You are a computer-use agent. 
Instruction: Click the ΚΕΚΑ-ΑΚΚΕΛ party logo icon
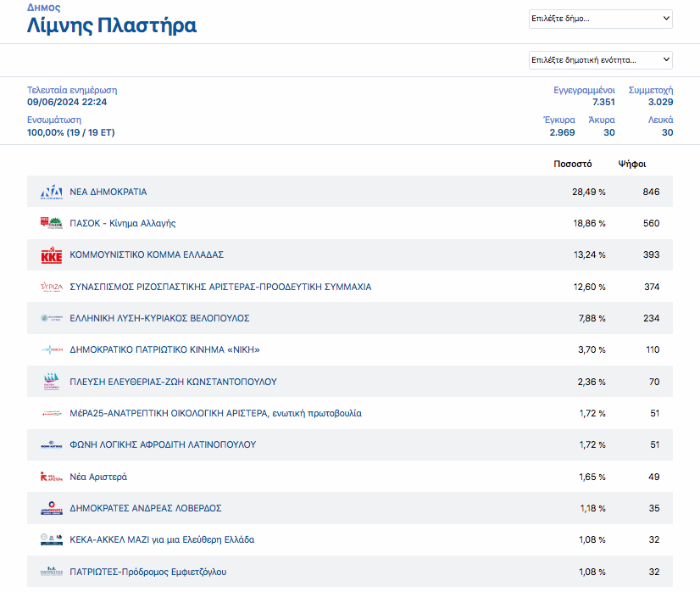[x=52, y=539]
